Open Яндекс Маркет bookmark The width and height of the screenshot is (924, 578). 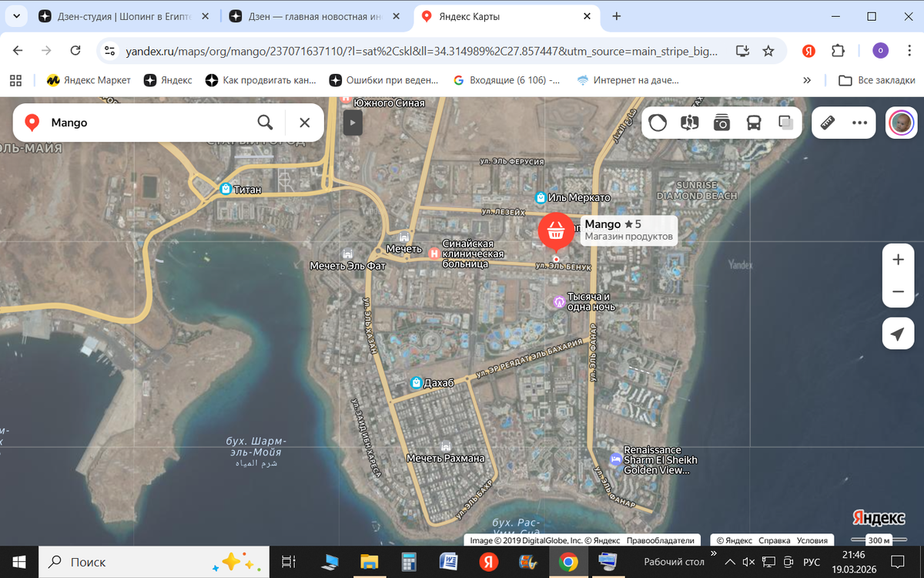point(89,80)
